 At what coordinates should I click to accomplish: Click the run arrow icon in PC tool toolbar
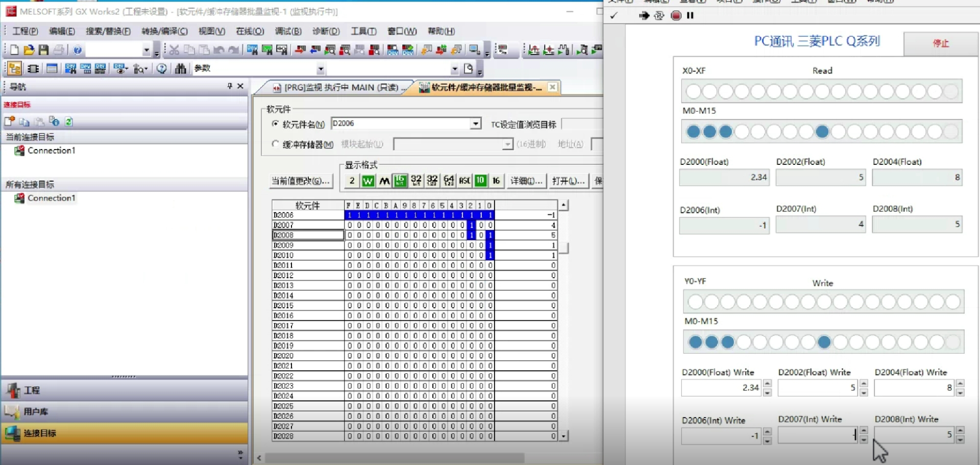644,16
